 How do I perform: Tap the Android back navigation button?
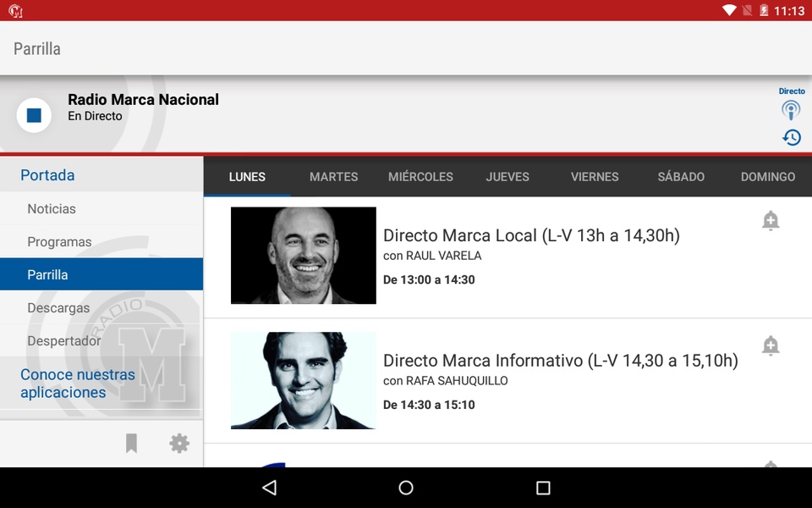point(270,488)
